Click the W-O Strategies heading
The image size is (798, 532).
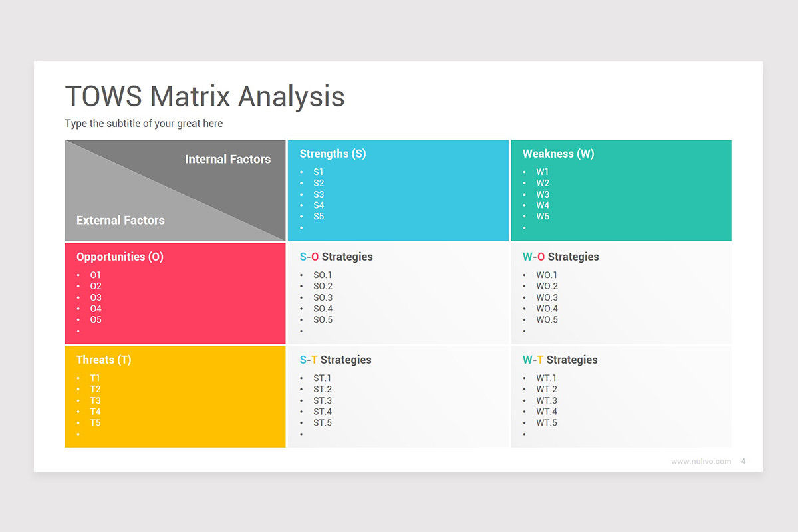[x=560, y=257]
